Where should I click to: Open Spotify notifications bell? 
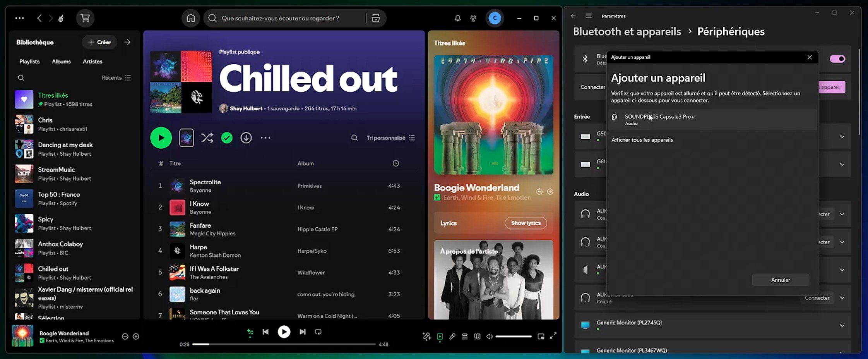pos(457,18)
